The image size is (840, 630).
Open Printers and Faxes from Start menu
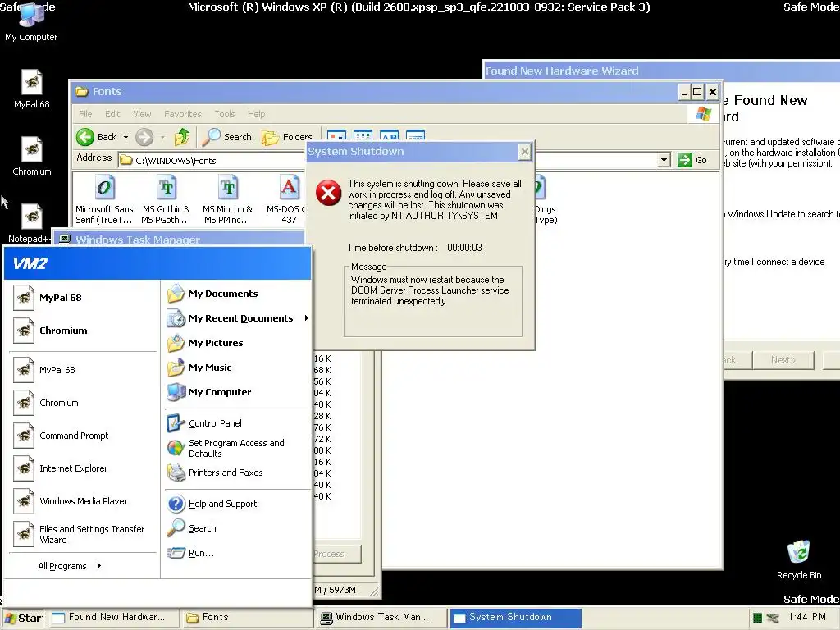(x=237, y=472)
